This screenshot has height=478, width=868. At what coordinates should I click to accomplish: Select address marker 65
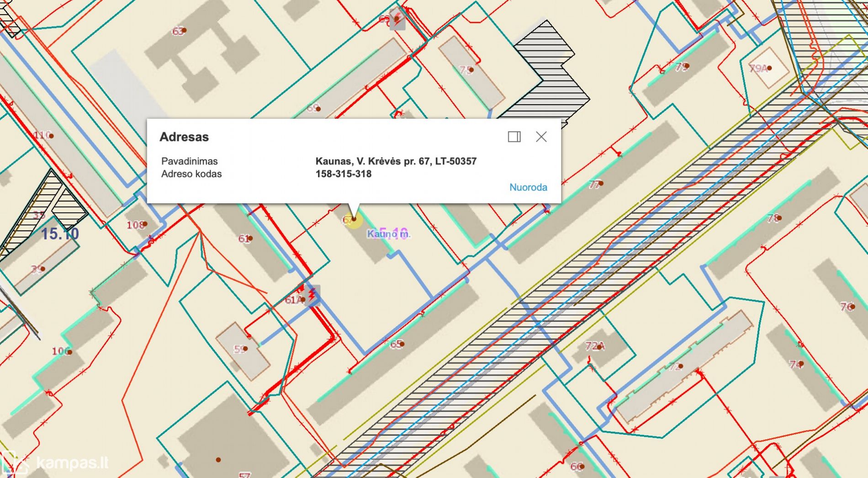(x=402, y=344)
